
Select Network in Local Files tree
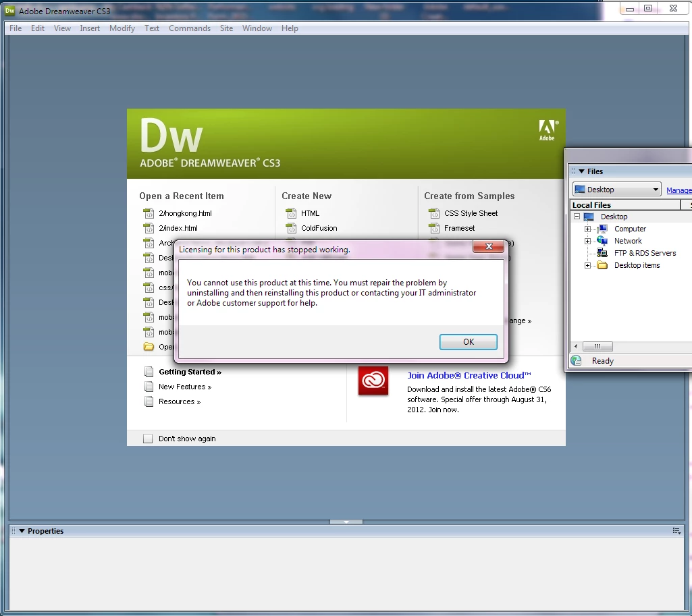(628, 241)
